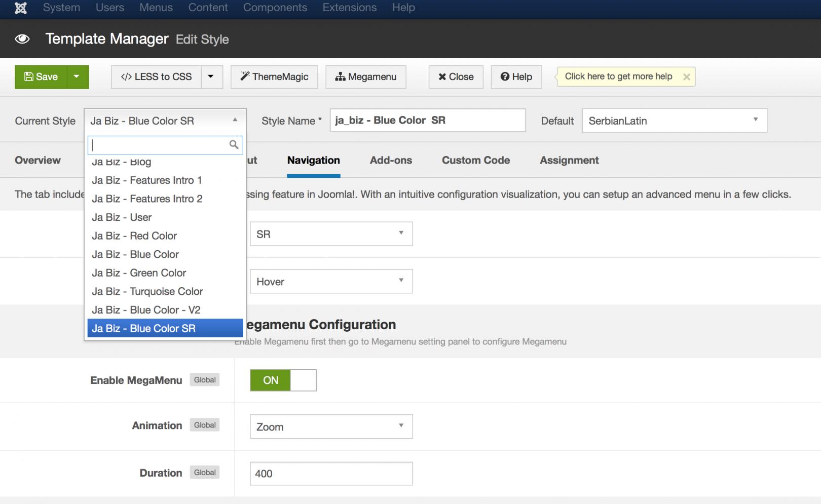
Task: Open the Hover trigger dropdown
Action: click(331, 281)
